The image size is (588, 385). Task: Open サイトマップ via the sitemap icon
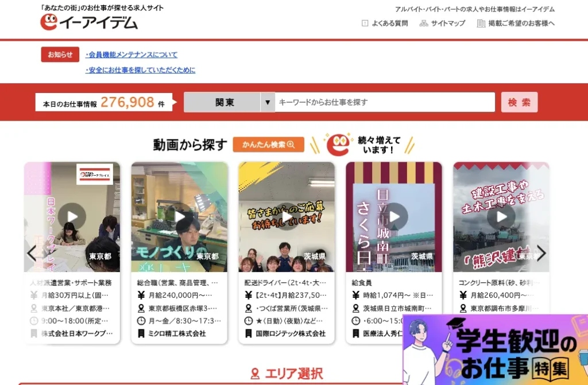(423, 24)
